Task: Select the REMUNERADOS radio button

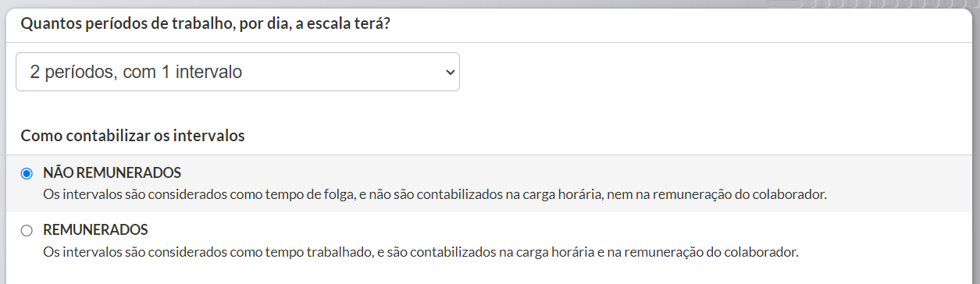Action: click(27, 230)
